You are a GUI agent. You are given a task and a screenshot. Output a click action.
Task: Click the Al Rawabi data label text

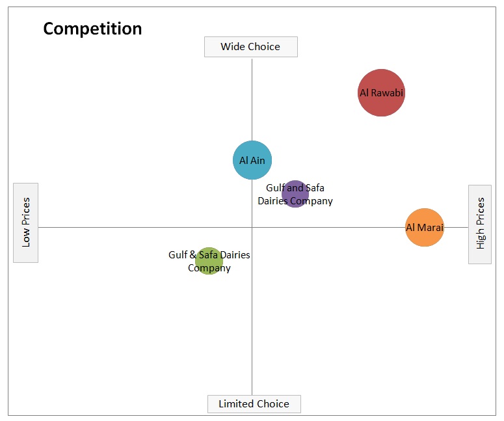(x=382, y=93)
